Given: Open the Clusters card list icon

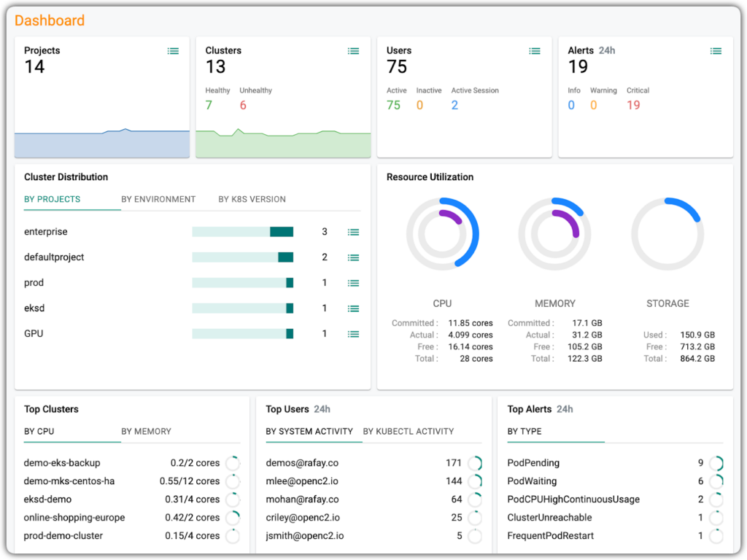Looking at the screenshot, I should pos(353,51).
